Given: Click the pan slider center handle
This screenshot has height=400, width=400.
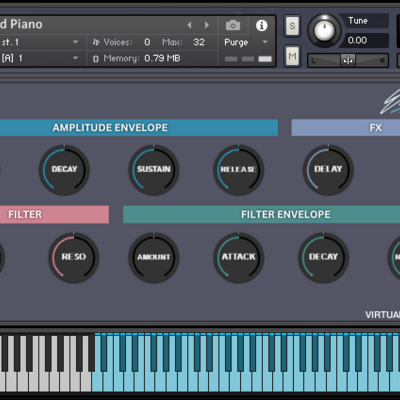Looking at the screenshot, I should pyautogui.click(x=348, y=60).
